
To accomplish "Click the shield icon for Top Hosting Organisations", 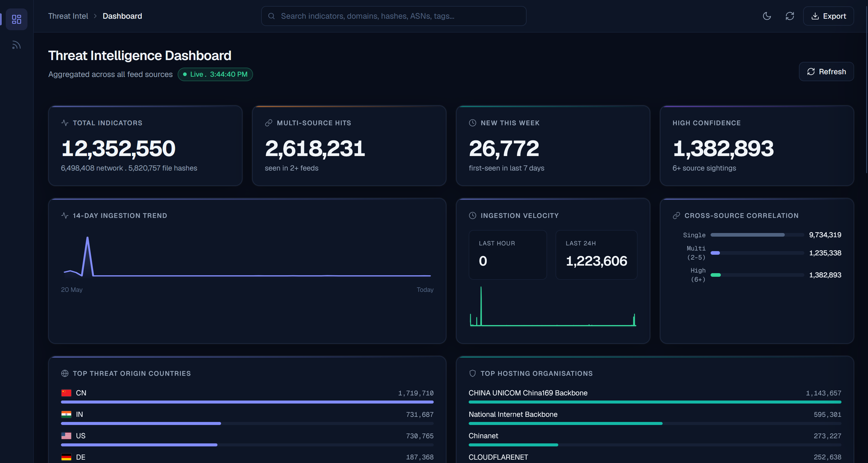I will (x=472, y=373).
